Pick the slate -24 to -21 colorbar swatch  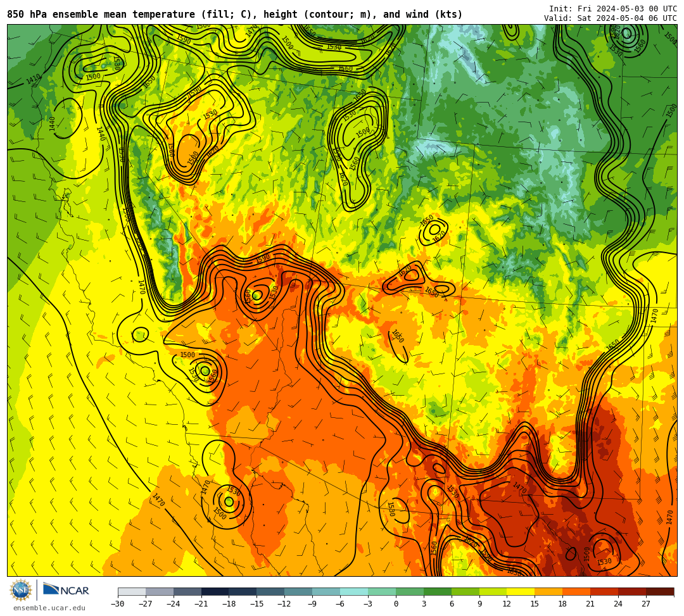coord(187,591)
